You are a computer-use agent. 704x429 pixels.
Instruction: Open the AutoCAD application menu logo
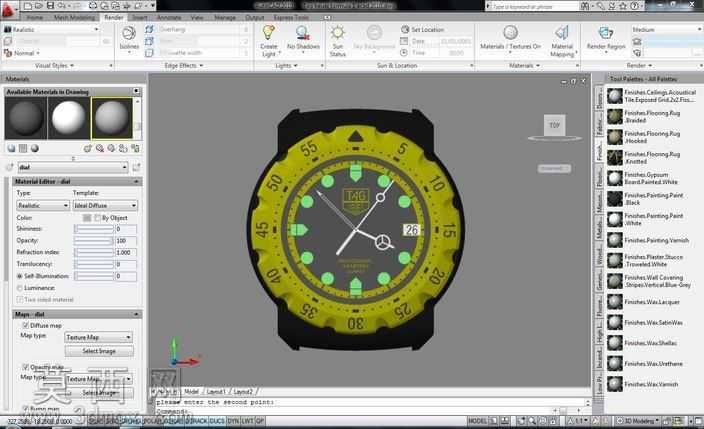9,9
